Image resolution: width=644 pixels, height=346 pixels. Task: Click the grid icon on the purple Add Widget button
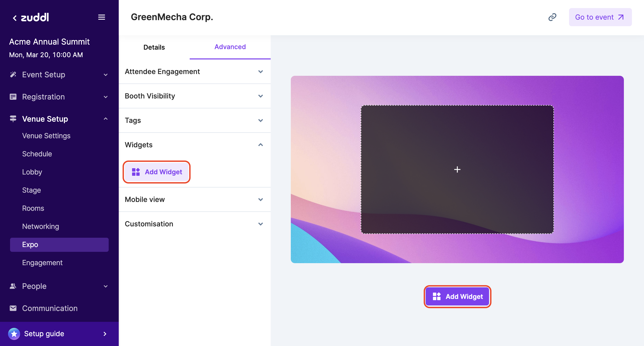point(437,296)
